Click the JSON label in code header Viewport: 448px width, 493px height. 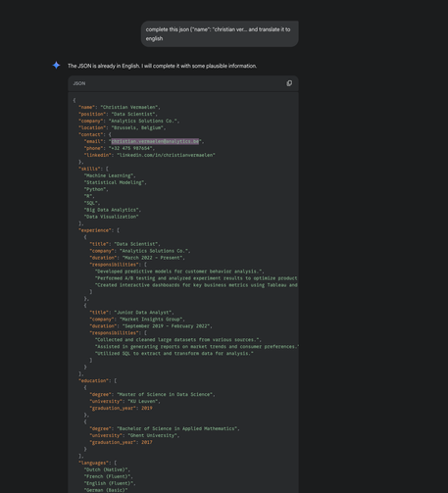[x=79, y=83]
